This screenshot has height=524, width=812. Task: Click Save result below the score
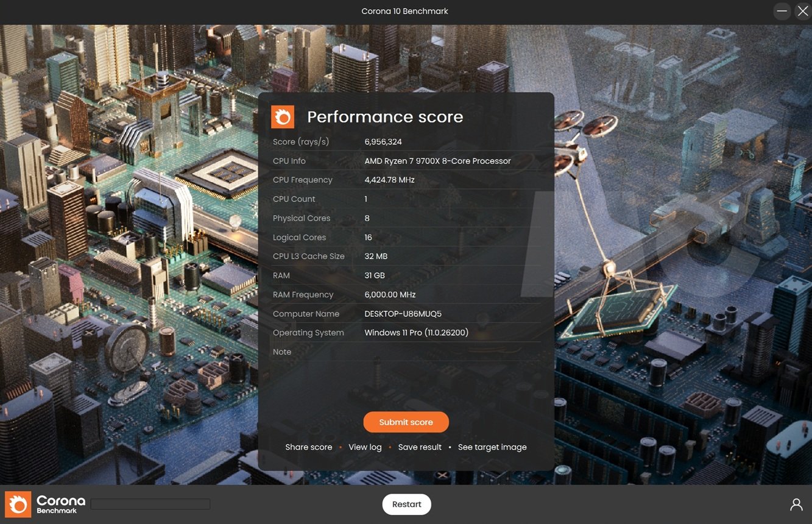420,447
